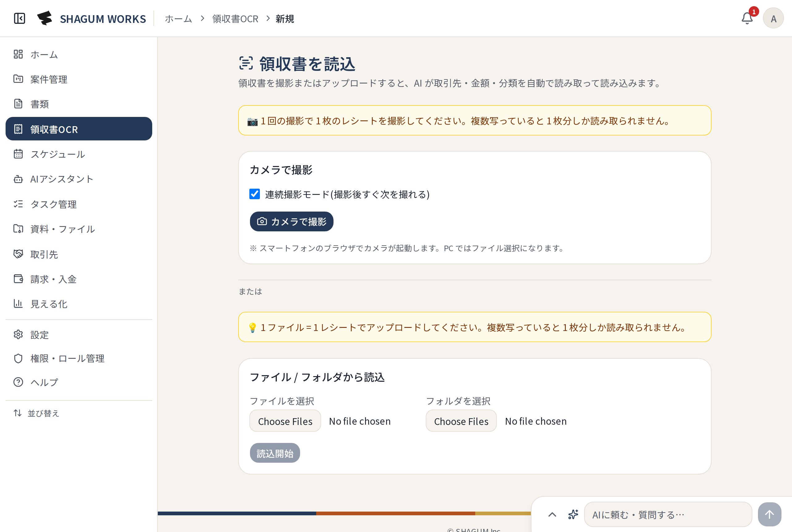Click the AIに頼む・質問する input field
This screenshot has height=532, width=792.
tap(668, 514)
